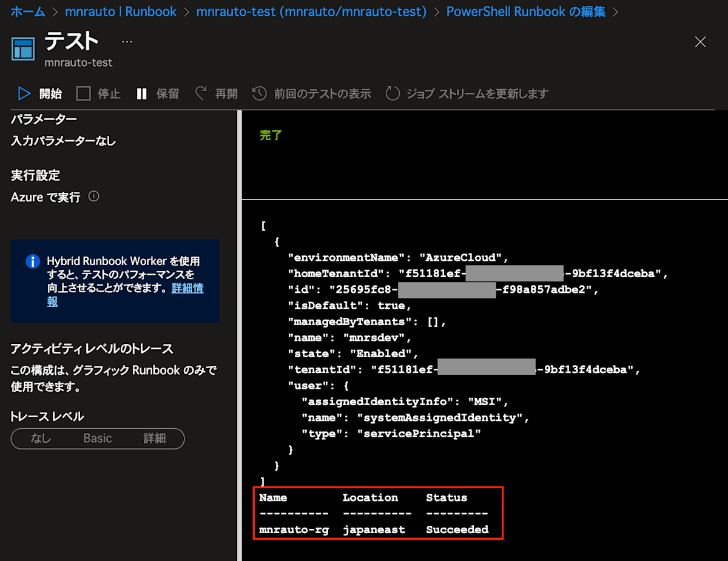Navigate to the ホーム breadcrumb

(x=28, y=12)
